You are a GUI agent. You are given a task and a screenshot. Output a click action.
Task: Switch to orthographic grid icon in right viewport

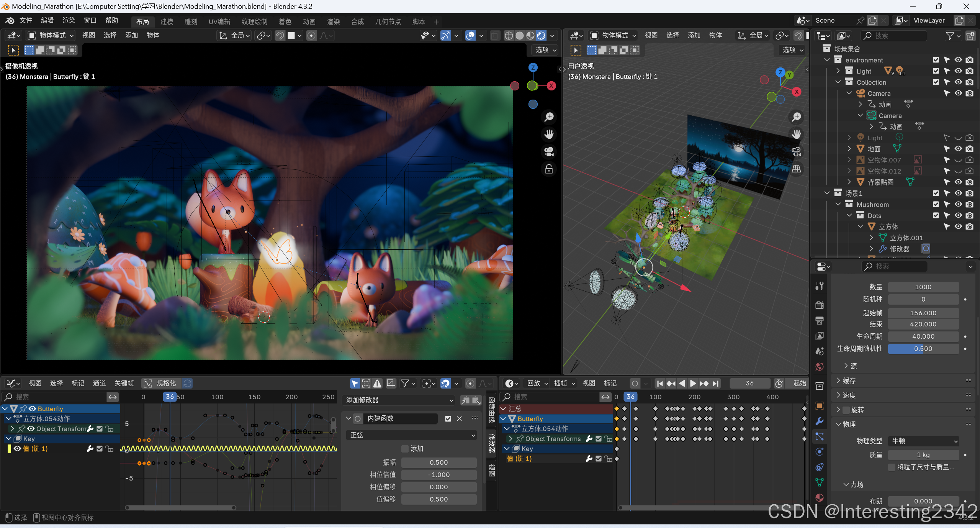[796, 169]
